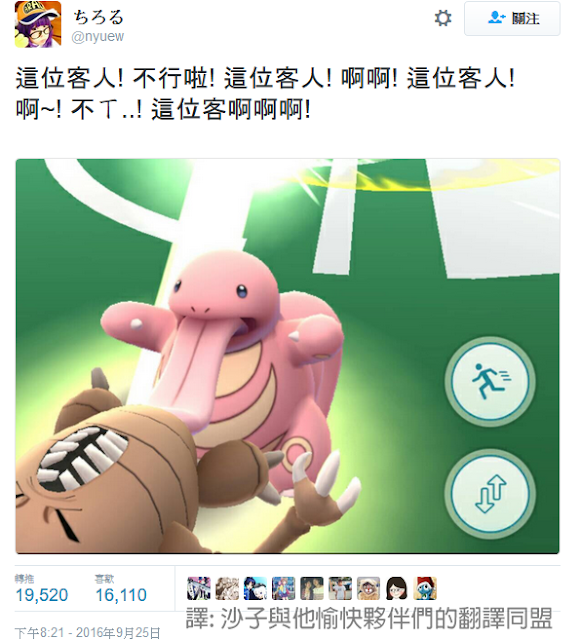Open the last liker avatar with red hat
The width and height of the screenshot is (581, 640).
(425, 588)
